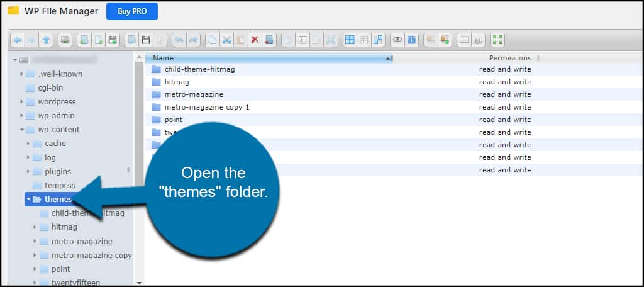The width and height of the screenshot is (644, 287).
Task: Sort by the Permissions column header
Action: pyautogui.click(x=509, y=58)
